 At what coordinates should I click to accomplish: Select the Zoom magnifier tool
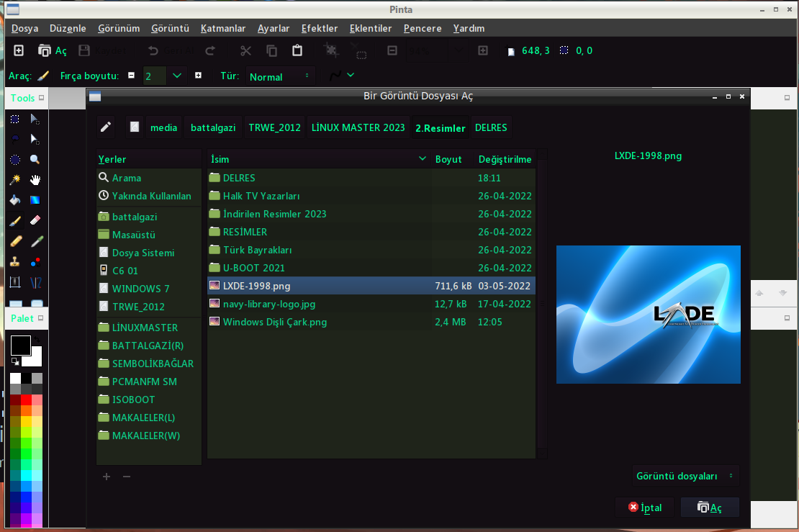point(35,160)
